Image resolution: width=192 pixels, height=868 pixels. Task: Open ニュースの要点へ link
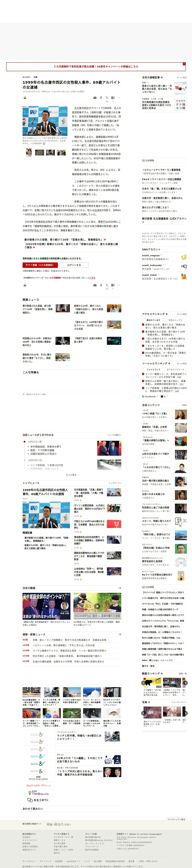(x=114, y=435)
